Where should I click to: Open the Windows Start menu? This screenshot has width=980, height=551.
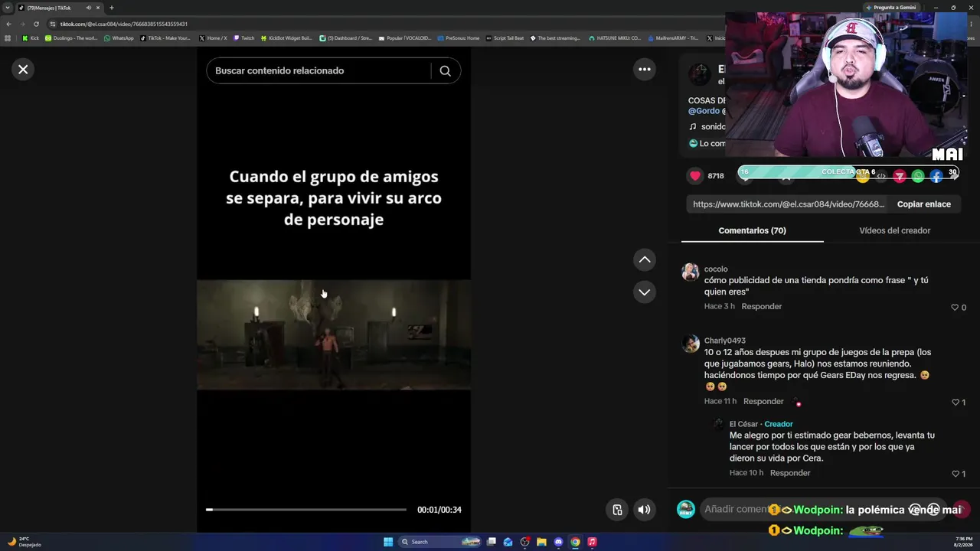click(x=388, y=542)
